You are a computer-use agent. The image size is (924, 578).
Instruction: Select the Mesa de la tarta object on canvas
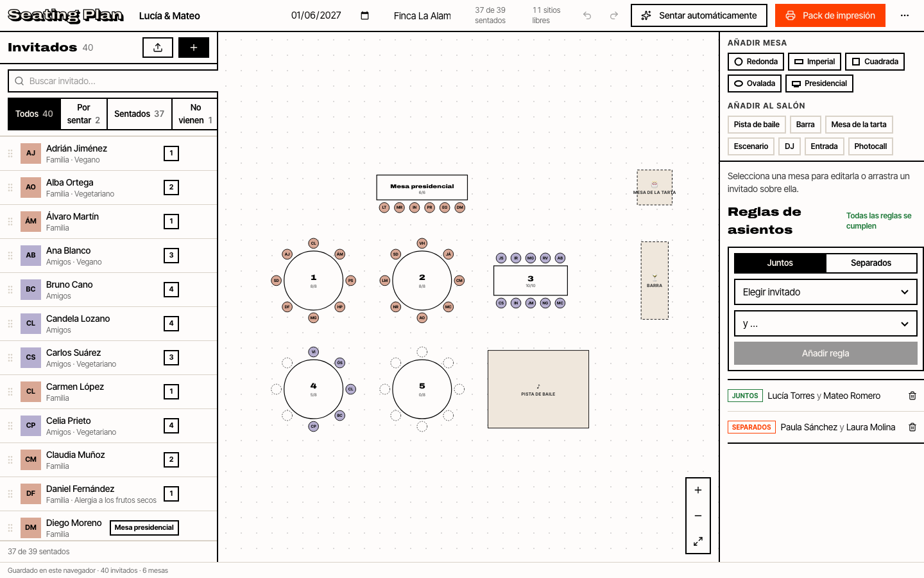[x=654, y=188]
